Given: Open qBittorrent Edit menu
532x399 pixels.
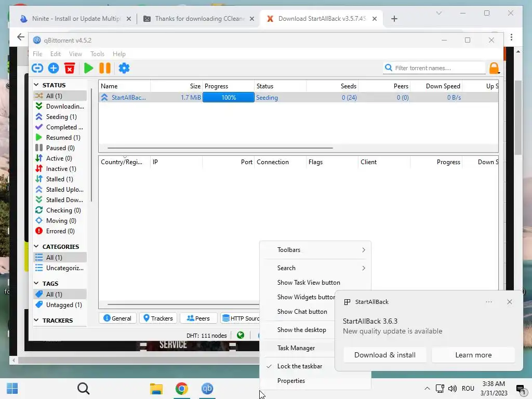Looking at the screenshot, I should coord(55,54).
